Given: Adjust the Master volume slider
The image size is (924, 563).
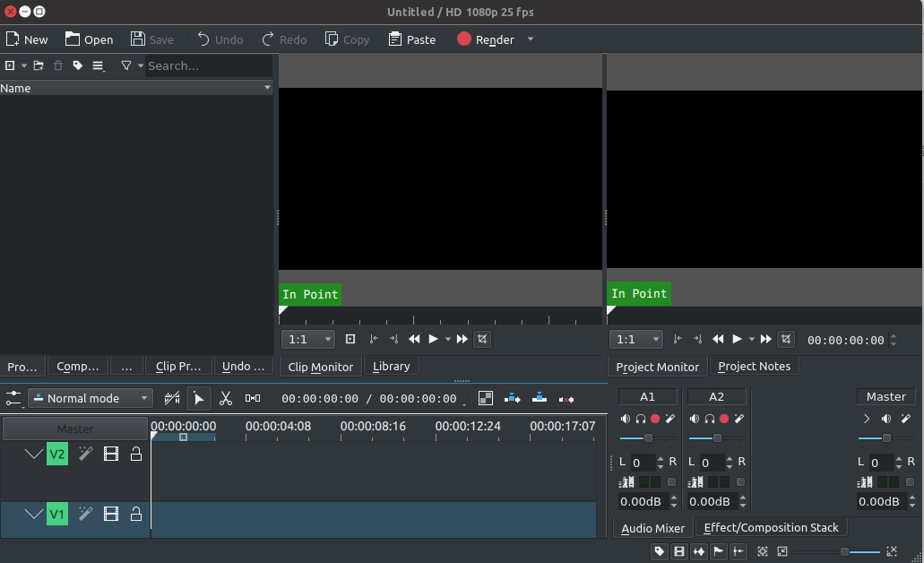Looking at the screenshot, I should [886, 438].
